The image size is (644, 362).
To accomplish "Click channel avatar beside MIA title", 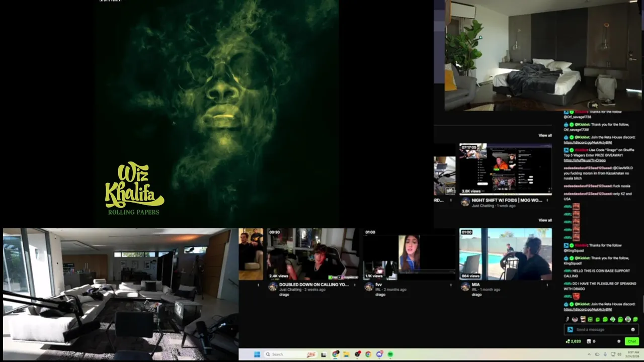I will pyautogui.click(x=465, y=287).
